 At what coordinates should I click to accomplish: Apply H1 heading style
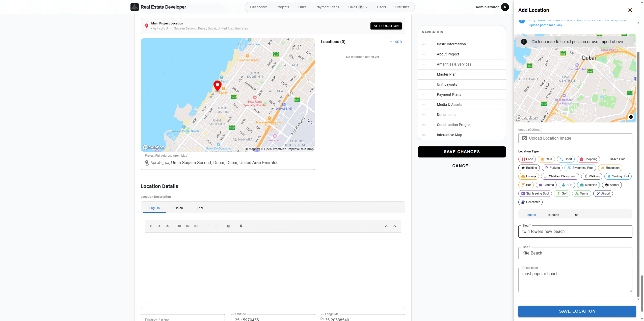click(x=180, y=226)
